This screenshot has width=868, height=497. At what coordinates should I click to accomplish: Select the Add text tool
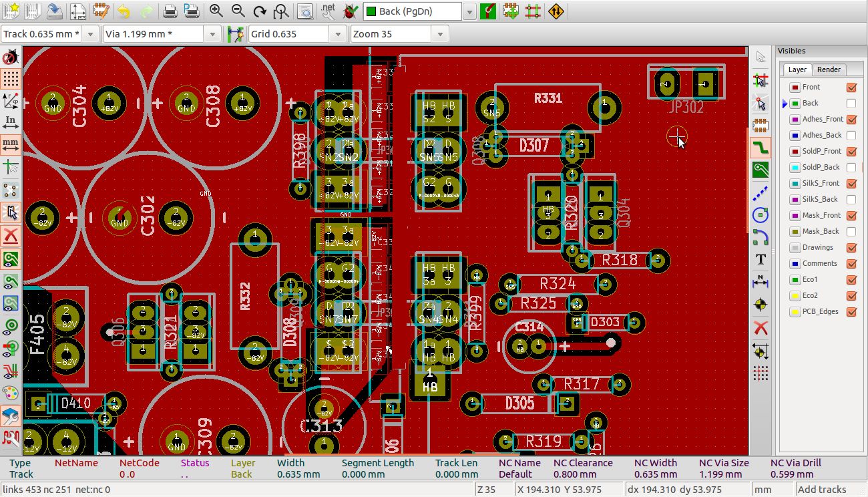[x=760, y=259]
